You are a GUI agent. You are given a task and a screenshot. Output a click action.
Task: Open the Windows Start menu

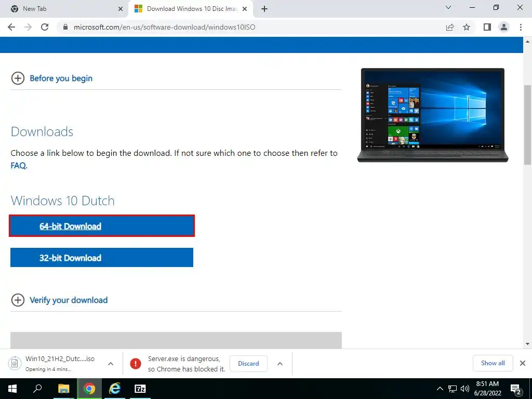[x=12, y=389]
